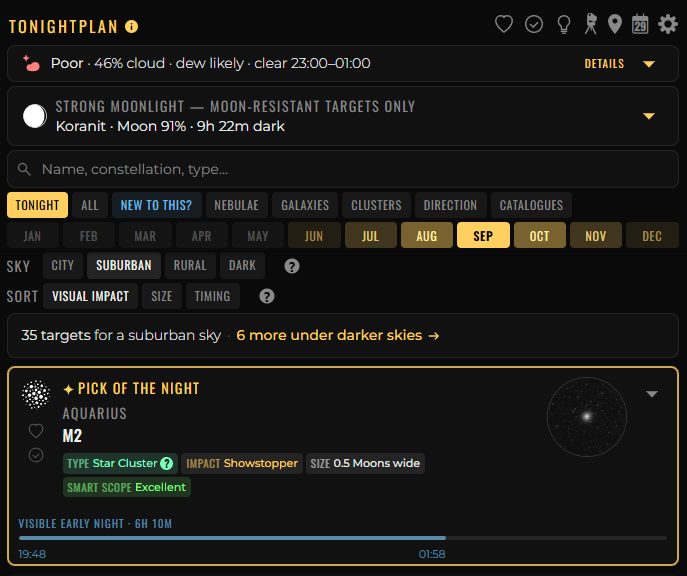Image resolution: width=687 pixels, height=576 pixels.
Task: Follow 6 more under darker skies link
Action: coord(337,336)
